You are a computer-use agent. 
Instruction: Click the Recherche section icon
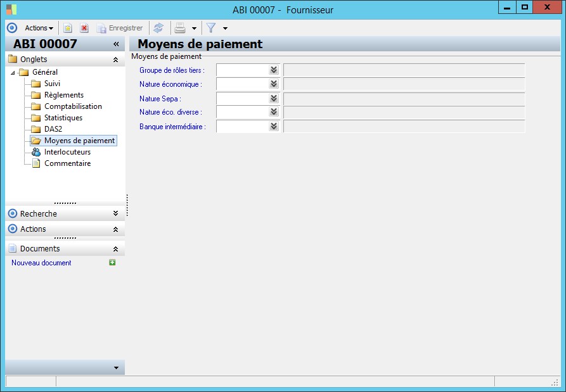pyautogui.click(x=12, y=213)
